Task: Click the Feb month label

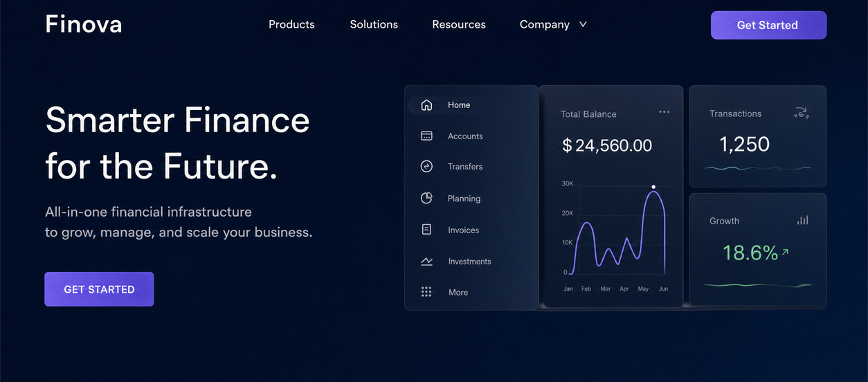Action: (x=586, y=289)
